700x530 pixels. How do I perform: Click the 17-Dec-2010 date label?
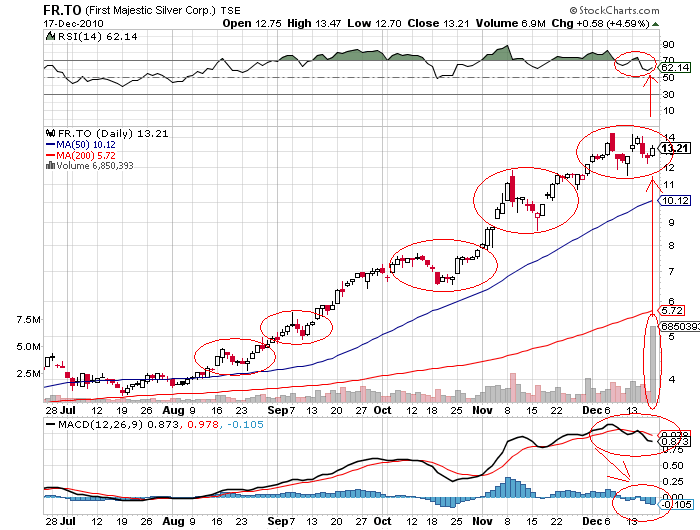pos(73,23)
